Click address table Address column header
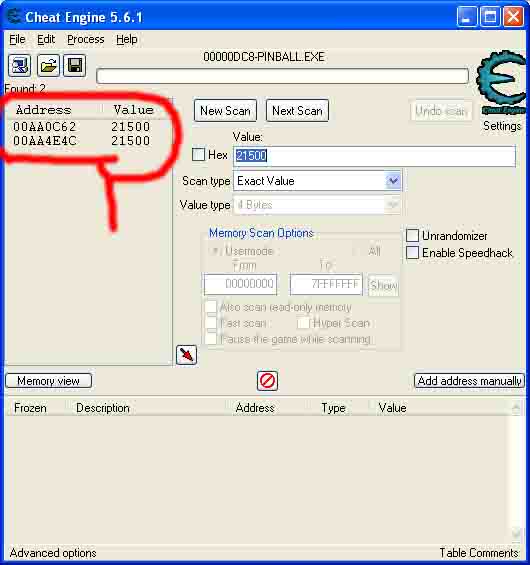 pos(255,408)
